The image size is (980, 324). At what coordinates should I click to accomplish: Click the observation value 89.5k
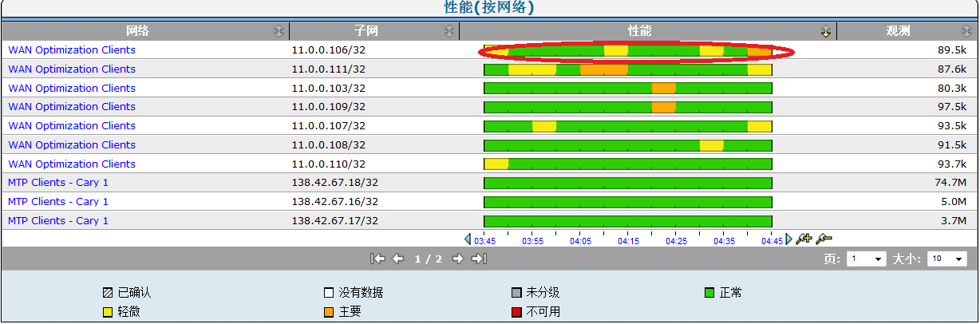pos(952,49)
